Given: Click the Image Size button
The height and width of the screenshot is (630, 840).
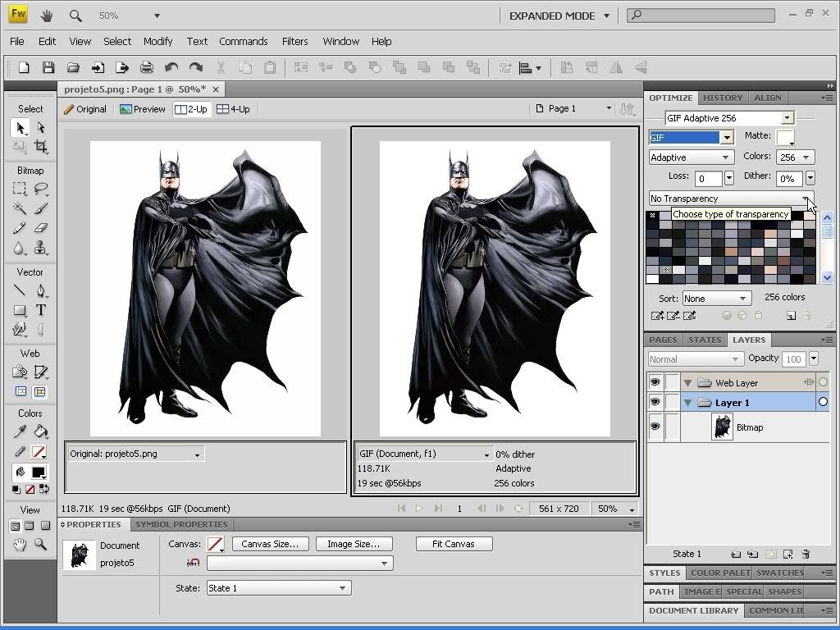Looking at the screenshot, I should (354, 545).
